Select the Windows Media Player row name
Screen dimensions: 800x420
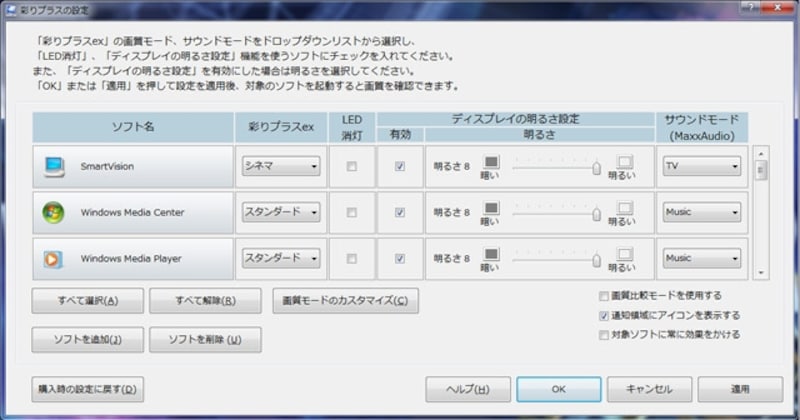point(131,259)
